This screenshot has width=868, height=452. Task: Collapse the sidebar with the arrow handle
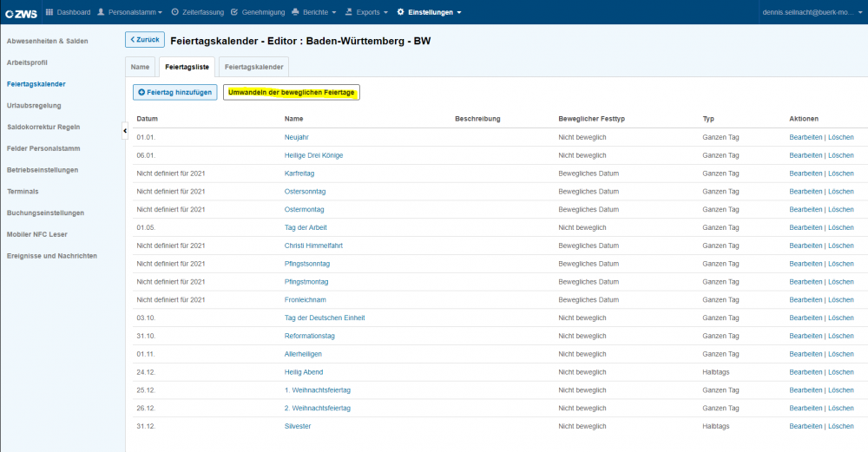[125, 130]
